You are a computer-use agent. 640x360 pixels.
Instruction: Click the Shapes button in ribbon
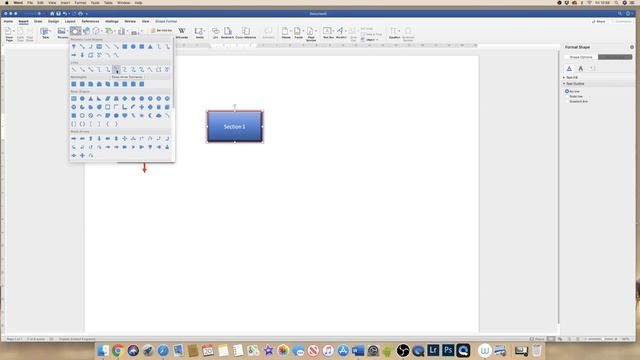(75, 31)
